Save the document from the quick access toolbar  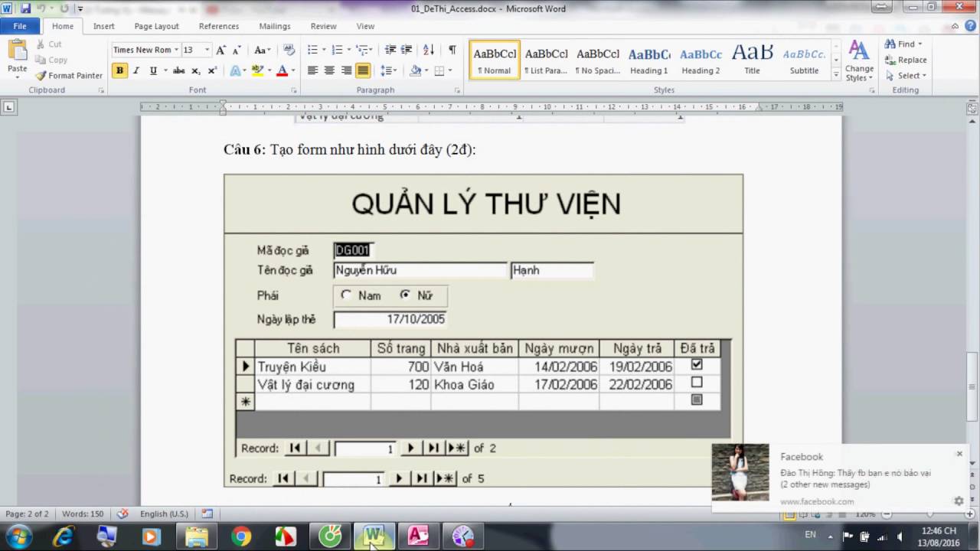click(x=25, y=8)
